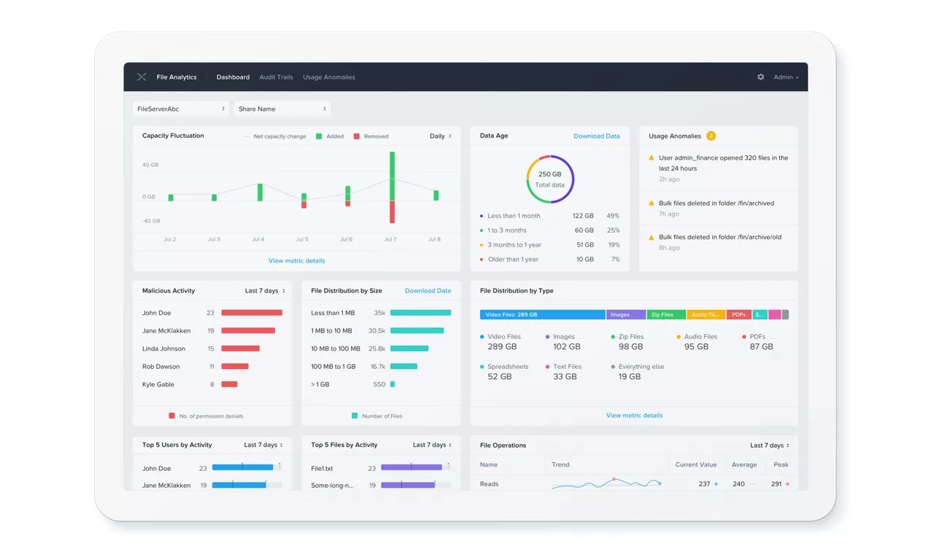This screenshot has width=934, height=560.
Task: Click the Data Age donut chart center
Action: (549, 178)
